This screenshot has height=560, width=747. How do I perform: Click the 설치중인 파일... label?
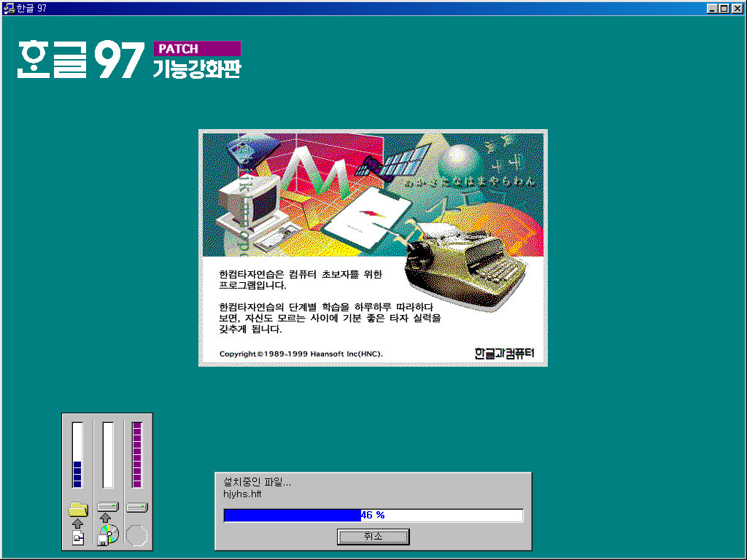(x=258, y=482)
